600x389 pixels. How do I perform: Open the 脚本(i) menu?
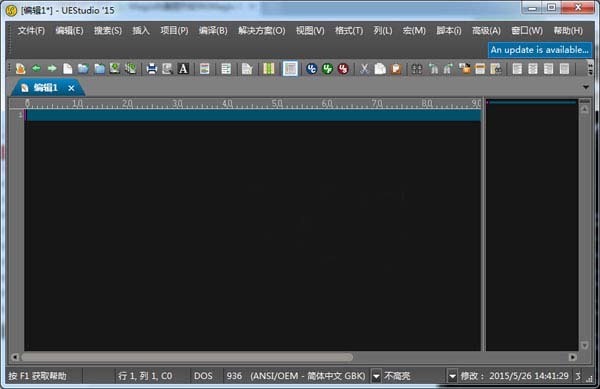(x=449, y=31)
